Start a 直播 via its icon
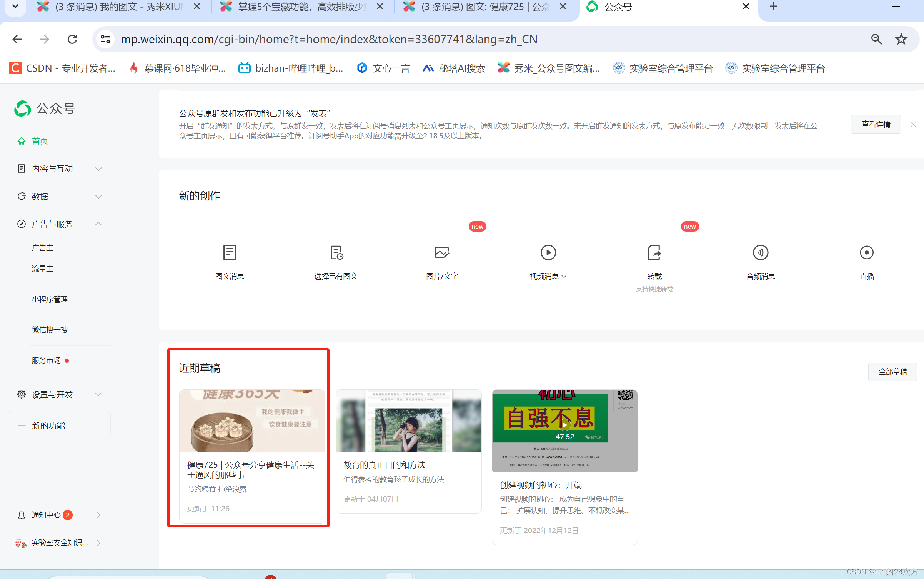Screen dimensions: 924x579 point(866,253)
